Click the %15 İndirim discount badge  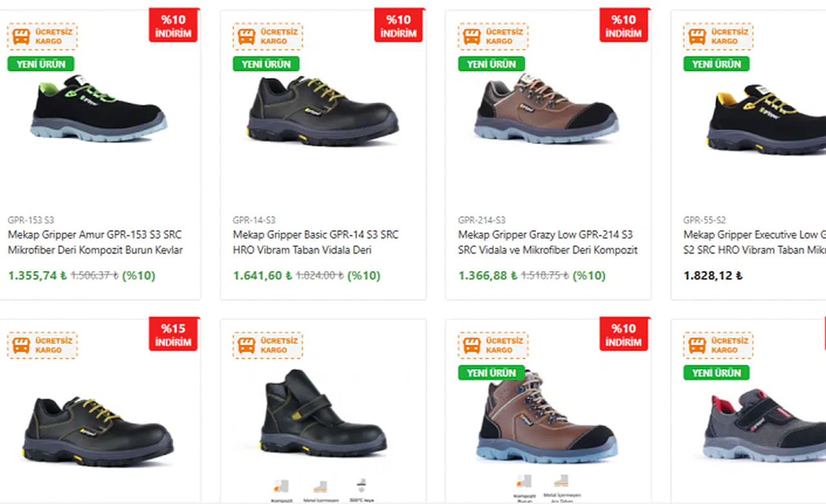pyautogui.click(x=174, y=334)
